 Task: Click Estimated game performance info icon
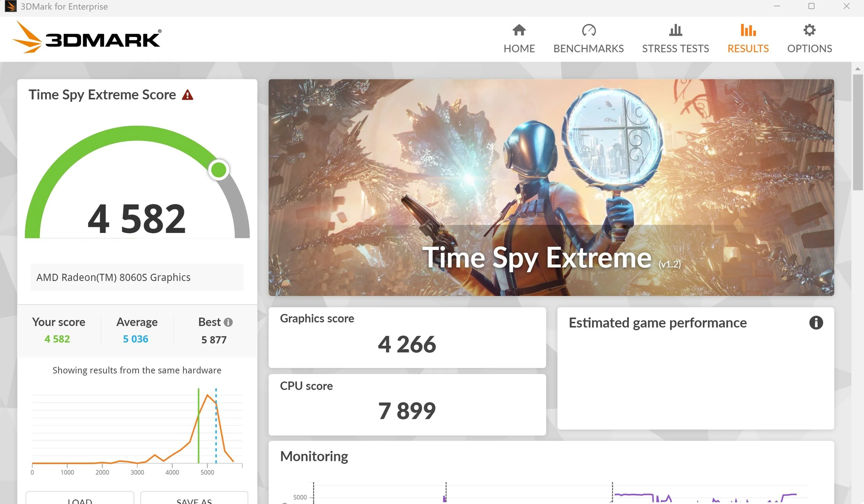click(x=816, y=323)
